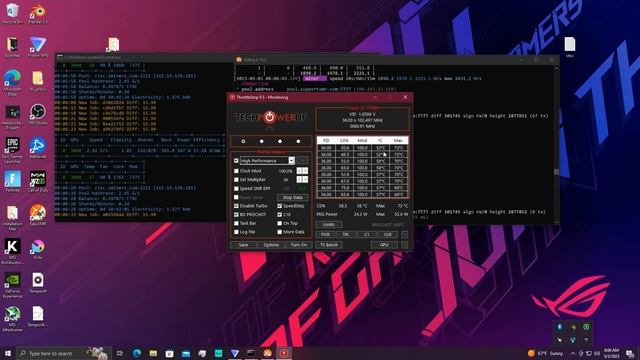Toggle the C1E checkbox
640x360 pixels.
tap(280, 215)
